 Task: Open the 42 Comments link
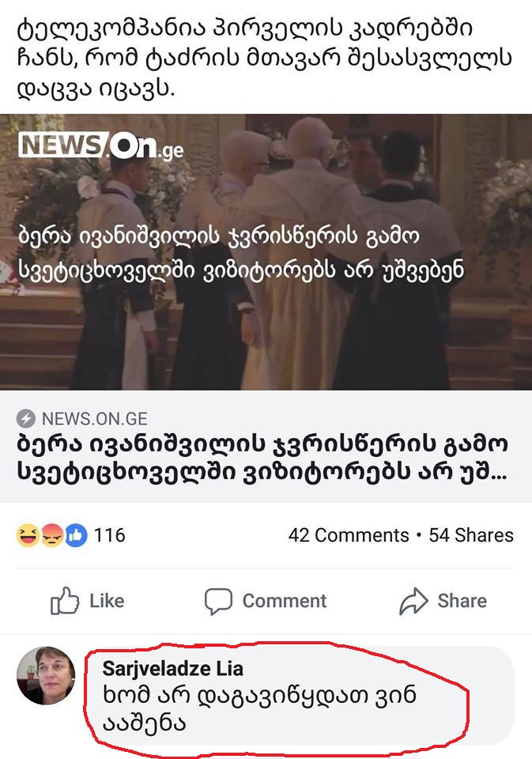(x=349, y=535)
